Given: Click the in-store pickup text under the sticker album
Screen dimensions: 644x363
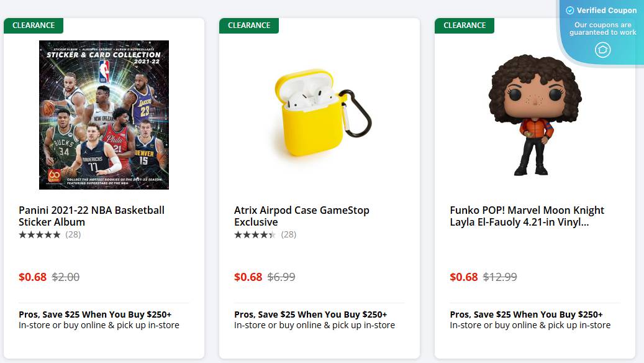Looking at the screenshot, I should point(99,325).
